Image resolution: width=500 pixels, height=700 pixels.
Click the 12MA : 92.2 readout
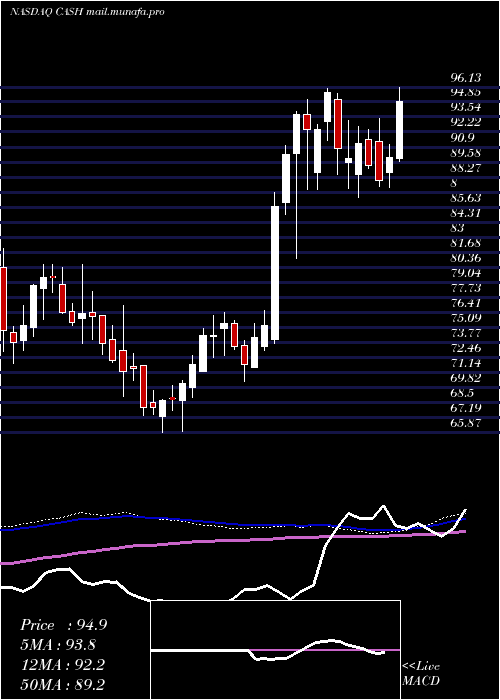(62, 665)
